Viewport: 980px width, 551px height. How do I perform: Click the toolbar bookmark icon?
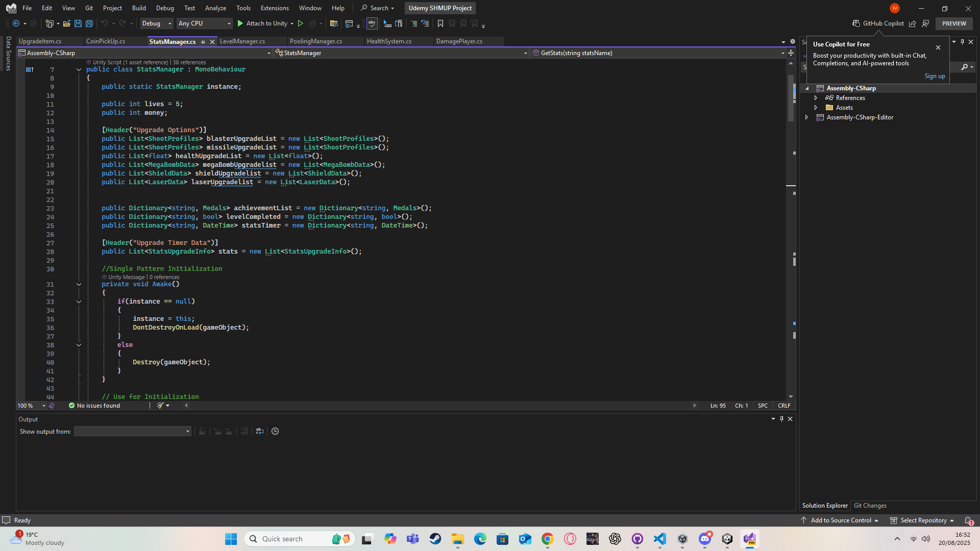click(440, 23)
